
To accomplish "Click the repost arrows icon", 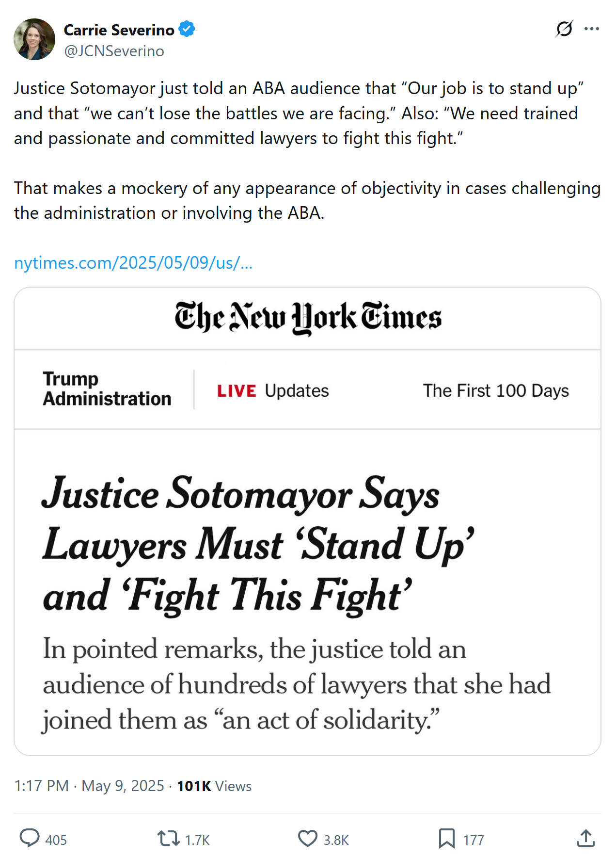I will pyautogui.click(x=169, y=839).
